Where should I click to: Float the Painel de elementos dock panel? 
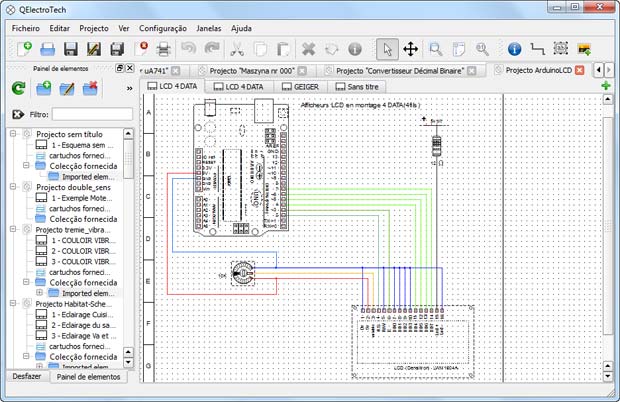point(120,68)
